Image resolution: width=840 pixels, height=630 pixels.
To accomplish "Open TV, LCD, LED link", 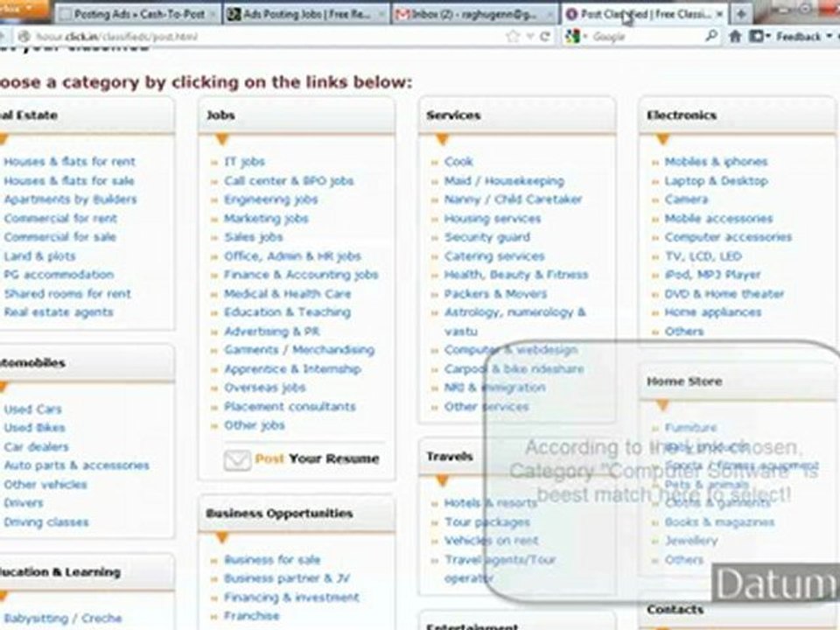I will tap(703, 256).
